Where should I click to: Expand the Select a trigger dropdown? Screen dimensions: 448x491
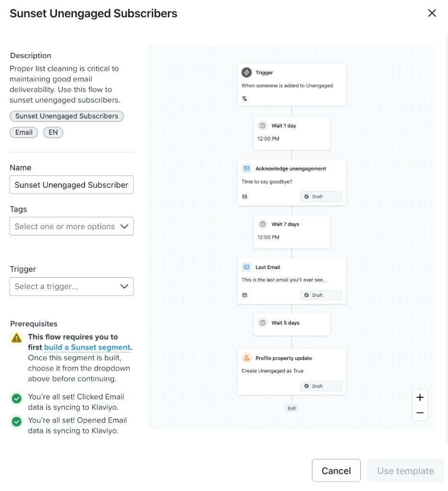(71, 286)
